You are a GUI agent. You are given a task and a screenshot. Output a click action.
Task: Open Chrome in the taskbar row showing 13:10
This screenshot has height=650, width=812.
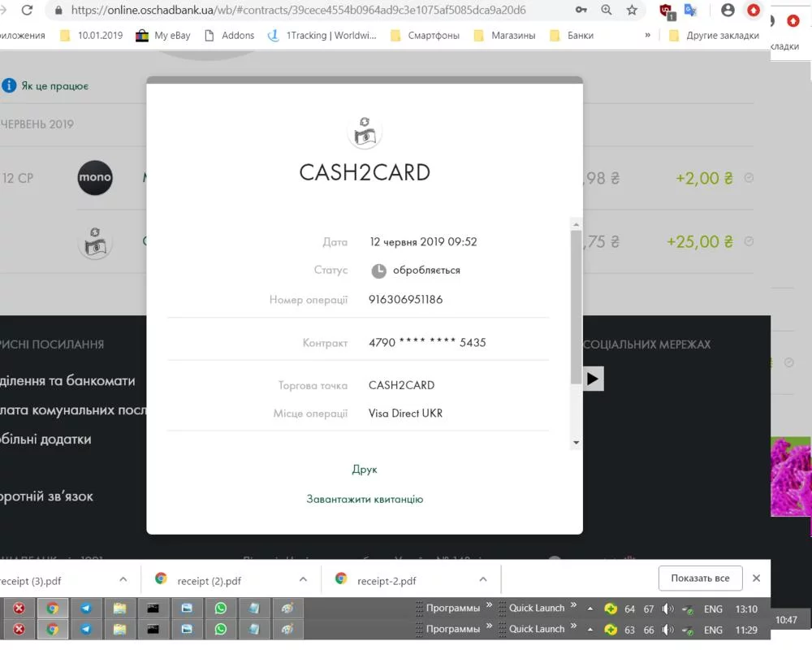click(x=52, y=608)
